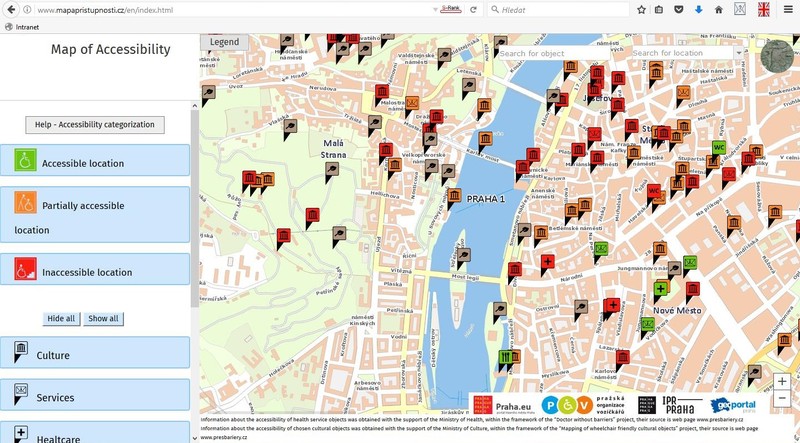Zoom out the map with minus button
800x443 pixels.
point(781,400)
